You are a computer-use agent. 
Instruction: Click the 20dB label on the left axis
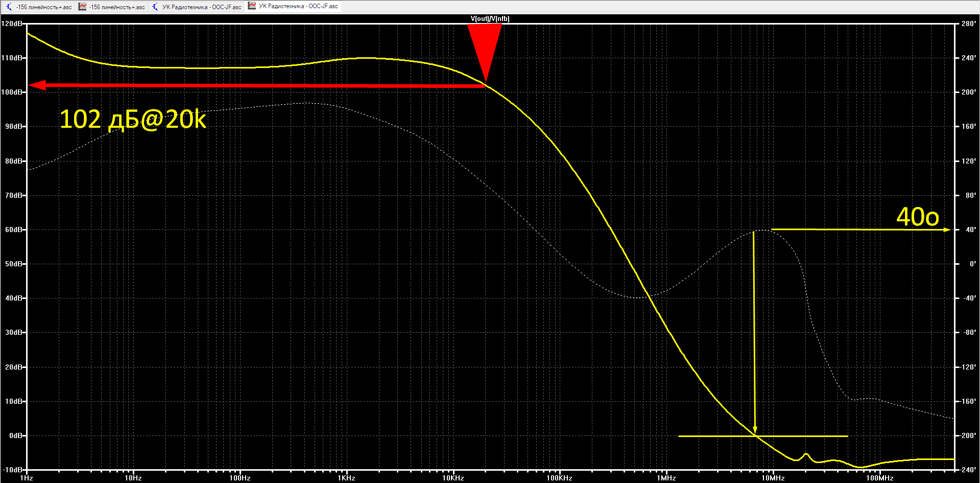click(14, 367)
